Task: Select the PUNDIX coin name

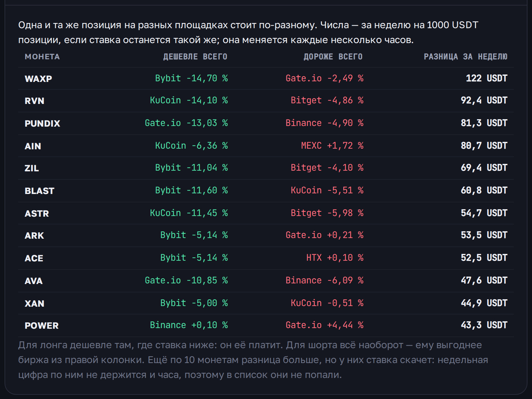Action: pos(42,123)
